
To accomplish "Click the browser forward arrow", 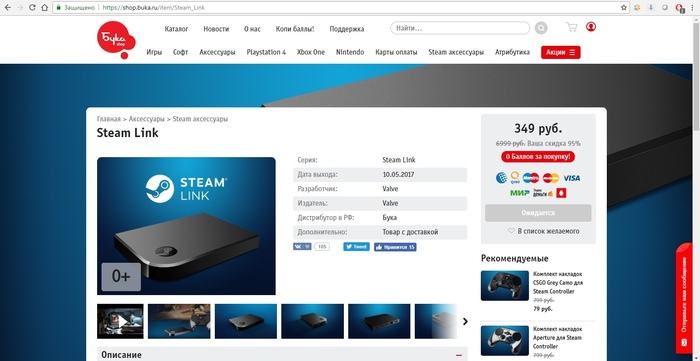I will (x=20, y=8).
